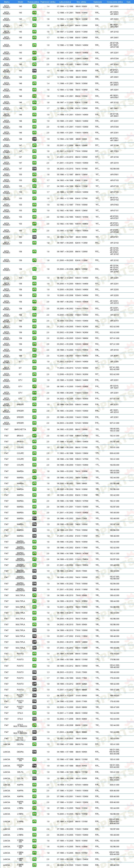Screen dimensions: 134x868
Task: Click the STILO VAN (192_) model cell
Action: [20, 739]
